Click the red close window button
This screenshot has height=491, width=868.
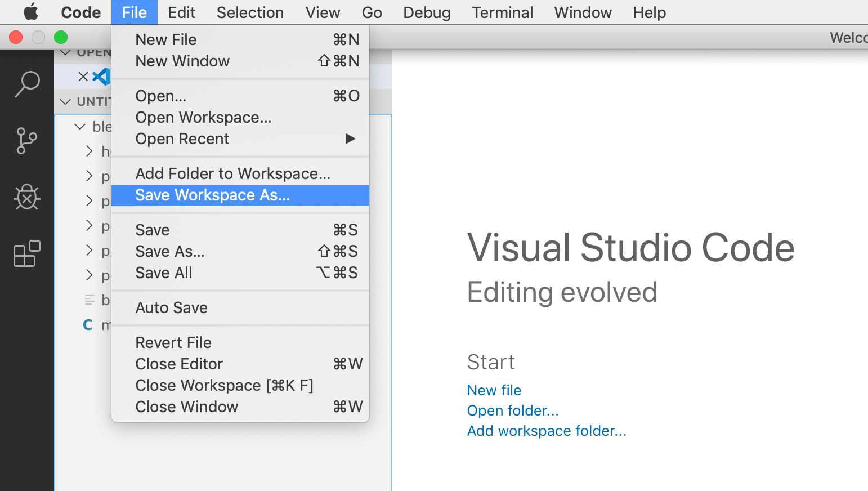click(16, 37)
